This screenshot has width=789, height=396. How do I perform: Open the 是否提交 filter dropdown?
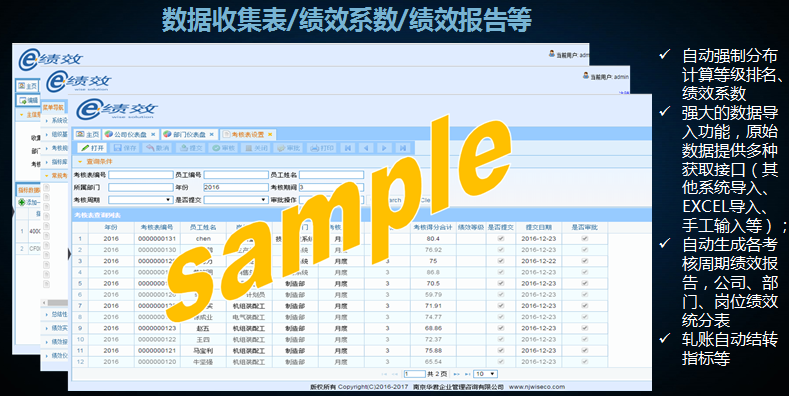tap(236, 200)
